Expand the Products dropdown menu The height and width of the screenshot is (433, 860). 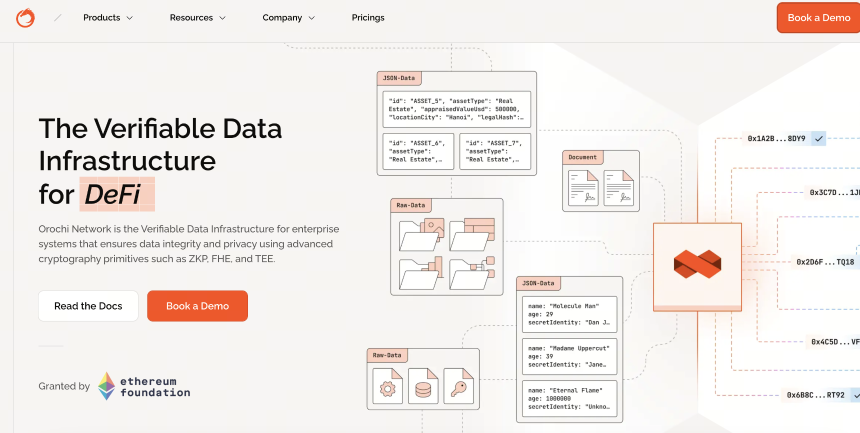pos(108,18)
